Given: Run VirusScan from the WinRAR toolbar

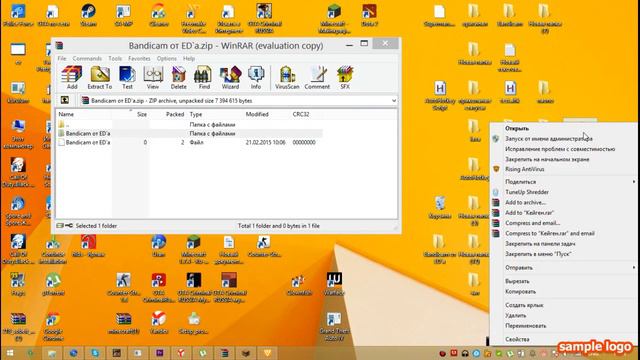Looking at the screenshot, I should click(287, 78).
